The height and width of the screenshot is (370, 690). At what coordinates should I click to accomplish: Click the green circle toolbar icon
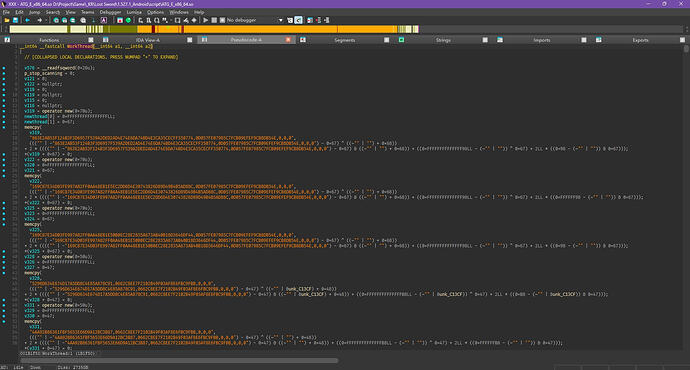(128, 20)
